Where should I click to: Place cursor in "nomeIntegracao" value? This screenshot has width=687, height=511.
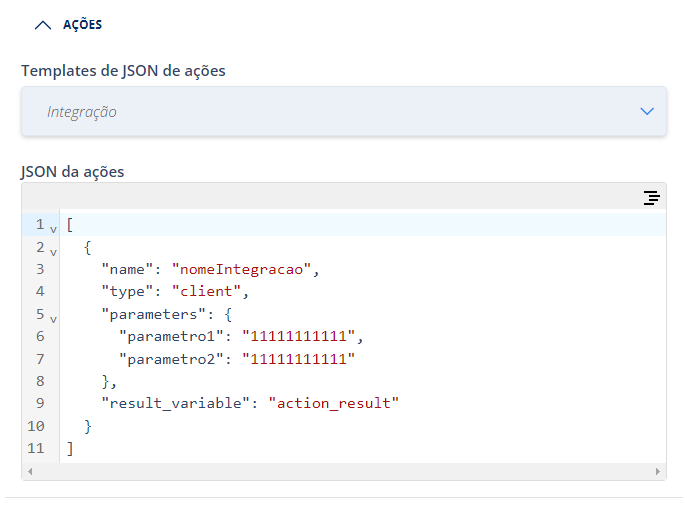(x=241, y=269)
